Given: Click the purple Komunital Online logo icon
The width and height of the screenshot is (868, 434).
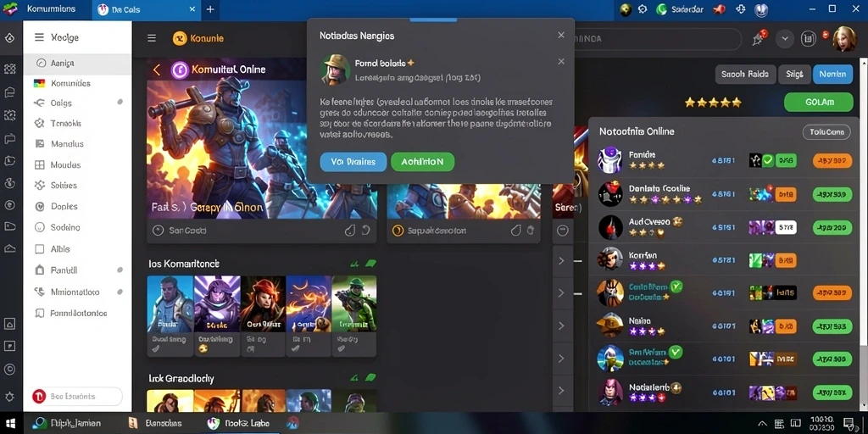Looking at the screenshot, I should pyautogui.click(x=180, y=70).
